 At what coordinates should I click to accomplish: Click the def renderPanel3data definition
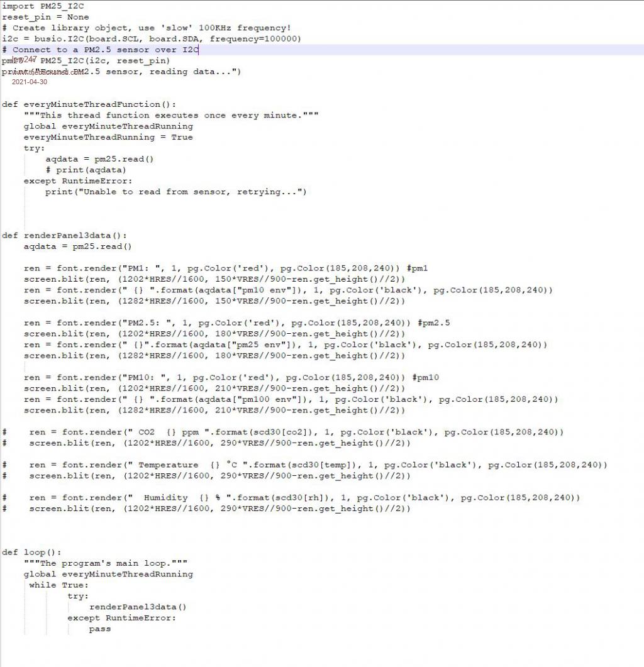[64, 236]
